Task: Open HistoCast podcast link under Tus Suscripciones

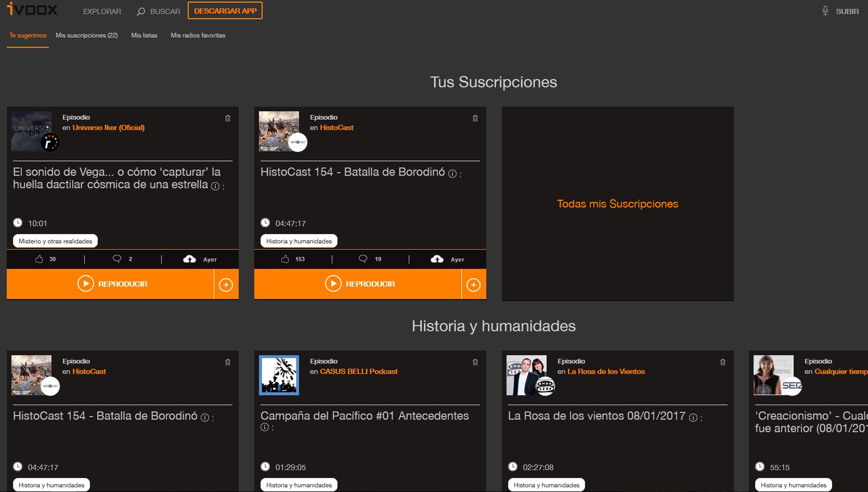Action: [337, 127]
